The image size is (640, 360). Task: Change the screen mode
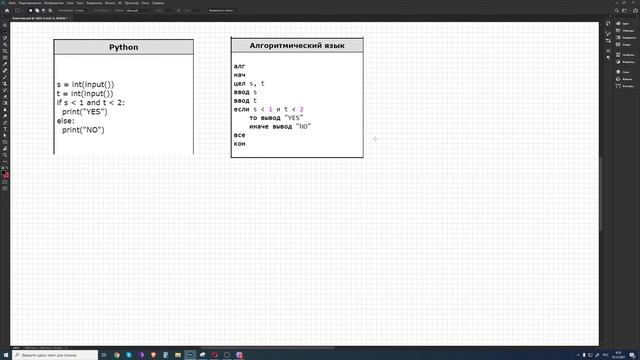click(5, 189)
